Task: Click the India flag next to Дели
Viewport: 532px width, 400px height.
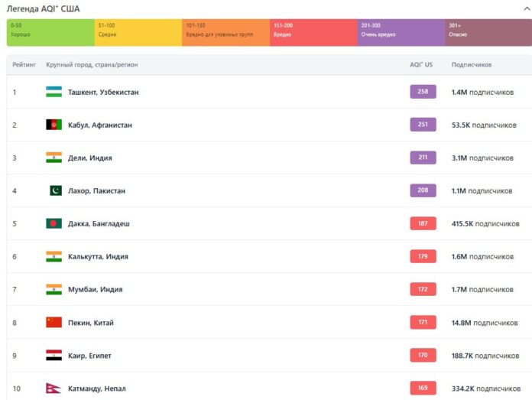Action: (x=54, y=158)
